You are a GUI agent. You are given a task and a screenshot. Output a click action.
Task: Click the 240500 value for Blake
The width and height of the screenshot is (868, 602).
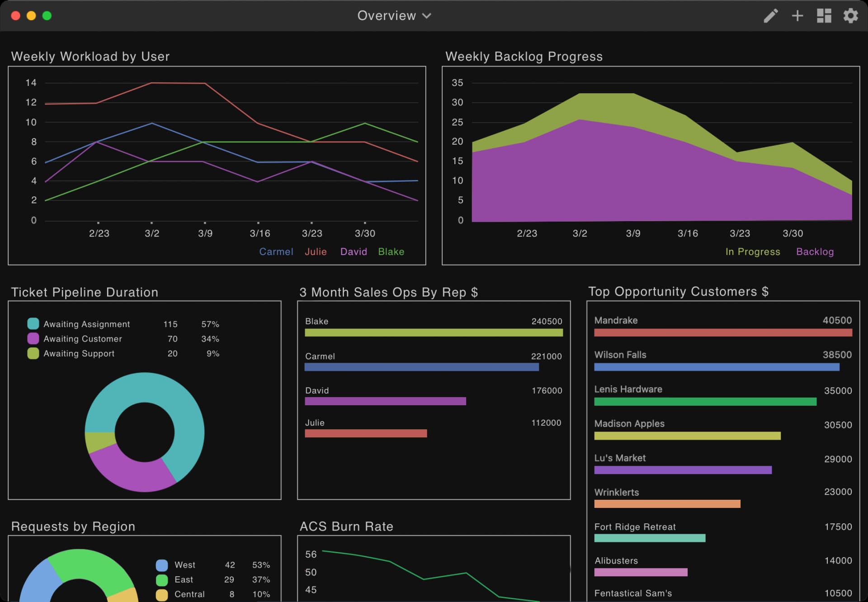click(x=547, y=322)
